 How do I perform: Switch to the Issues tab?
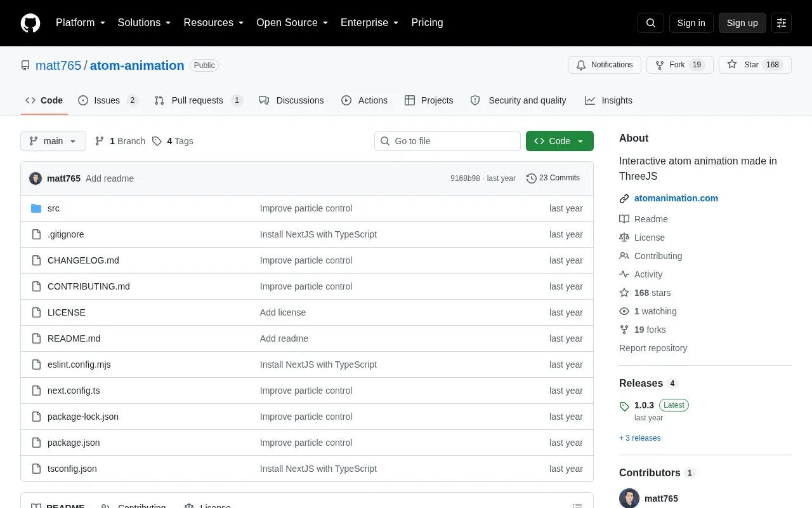[108, 100]
